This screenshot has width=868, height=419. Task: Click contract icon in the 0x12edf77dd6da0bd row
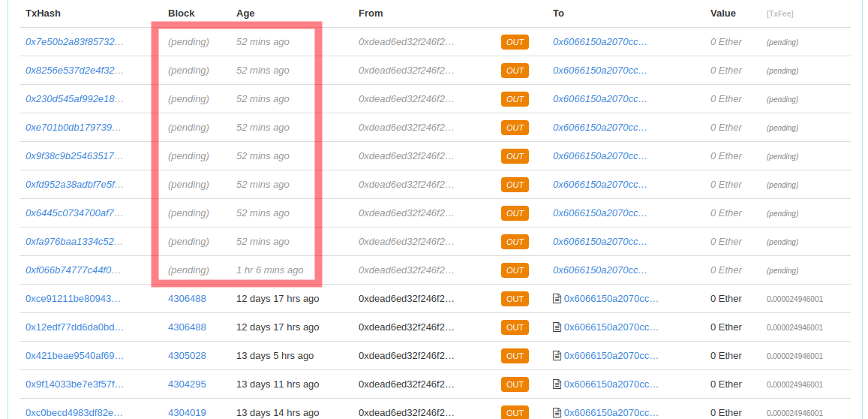click(x=557, y=327)
